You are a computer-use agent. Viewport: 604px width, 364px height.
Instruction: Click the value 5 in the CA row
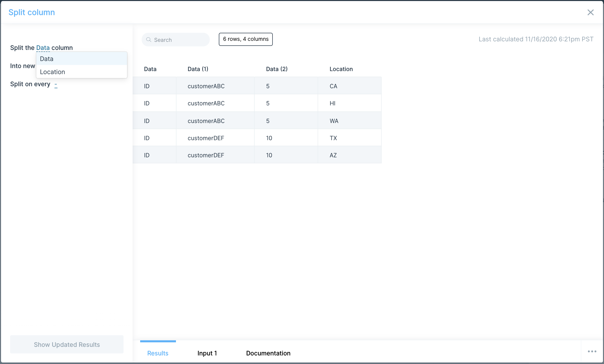pos(286,86)
